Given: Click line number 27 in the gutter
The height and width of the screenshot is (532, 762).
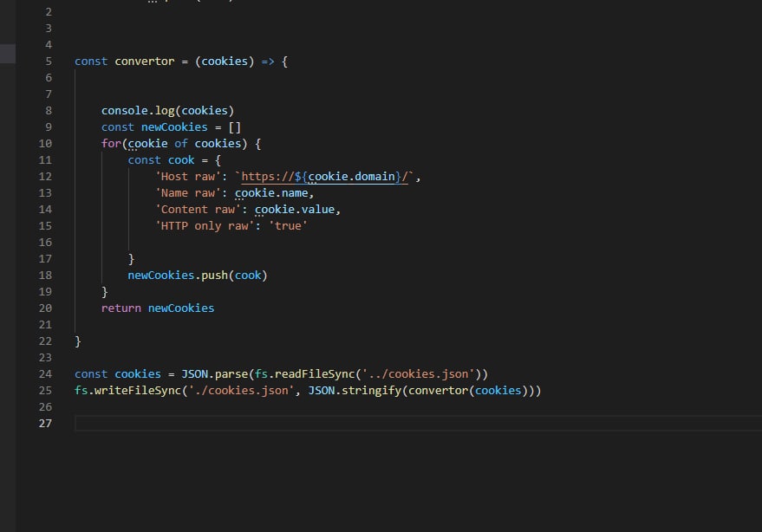Looking at the screenshot, I should point(45,424).
